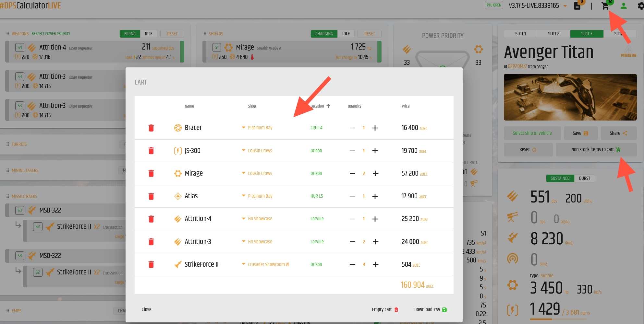Delete Bracer from the cart

(151, 128)
